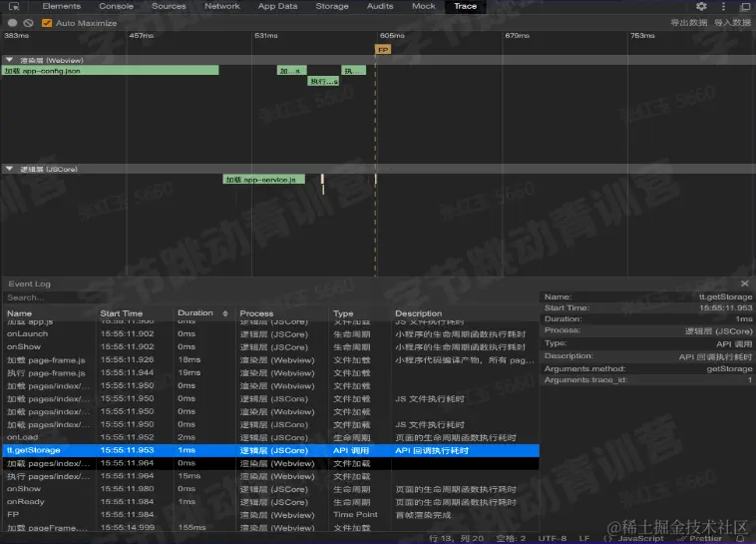Viewport: 756px width, 544px height.
Task: Collapse the 逻辑层 (JSCore) timeline section
Action: (9, 169)
